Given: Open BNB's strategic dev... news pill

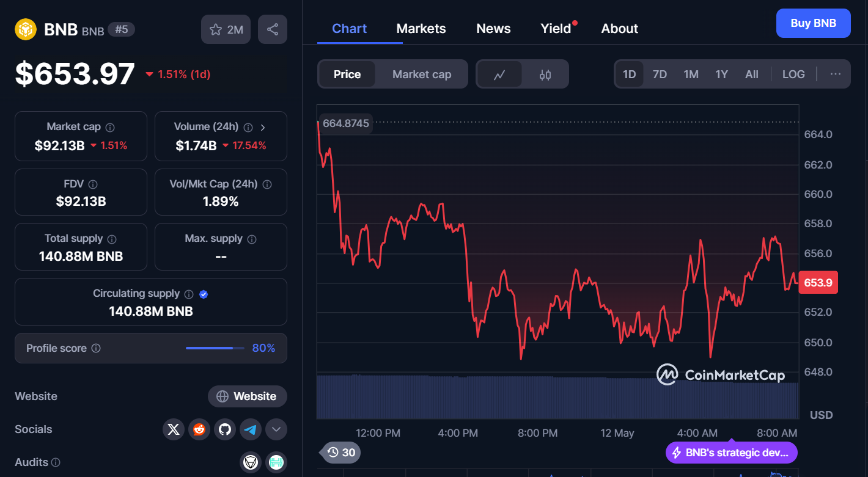Looking at the screenshot, I should pyautogui.click(x=732, y=453).
